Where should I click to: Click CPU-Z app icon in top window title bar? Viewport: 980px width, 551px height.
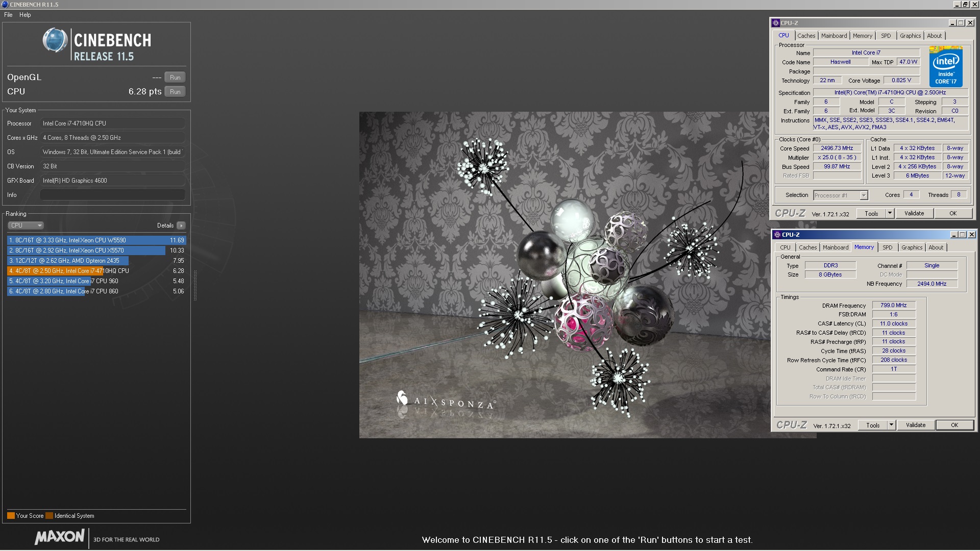tap(776, 23)
